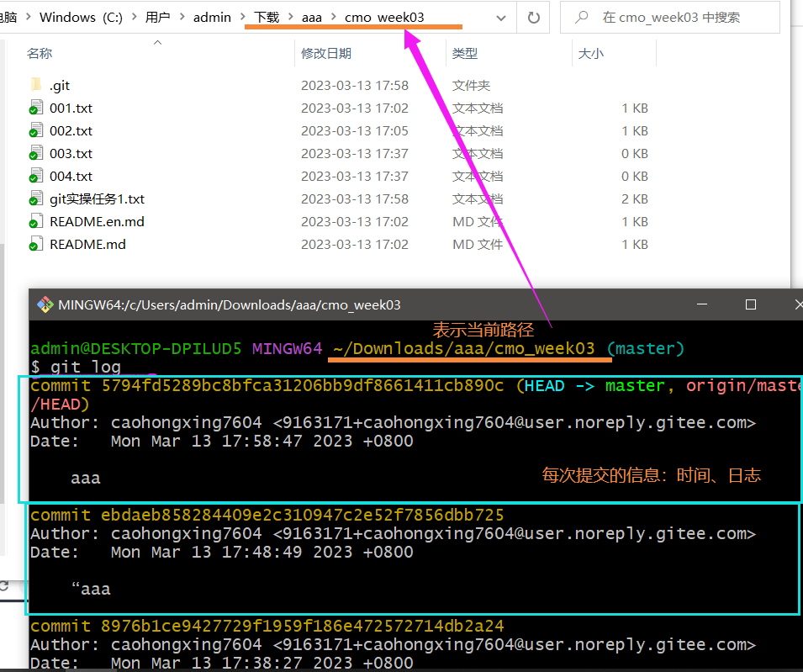Screen dimensions: 803x672
Task: Select the file name 002.txt
Action: 71,130
